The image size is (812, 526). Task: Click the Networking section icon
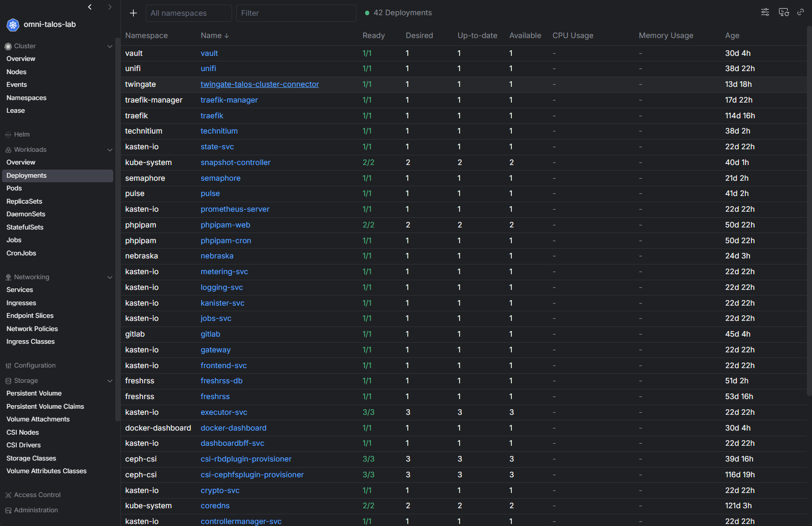(8, 277)
